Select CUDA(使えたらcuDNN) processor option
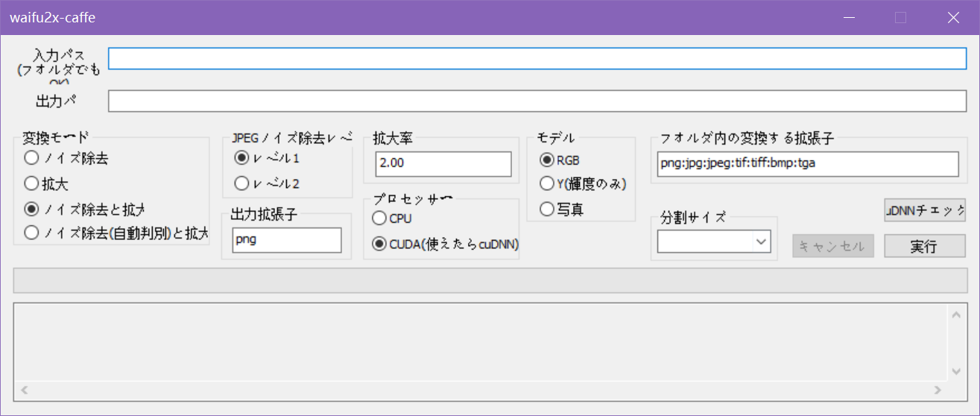This screenshot has height=416, width=980. 445,244
